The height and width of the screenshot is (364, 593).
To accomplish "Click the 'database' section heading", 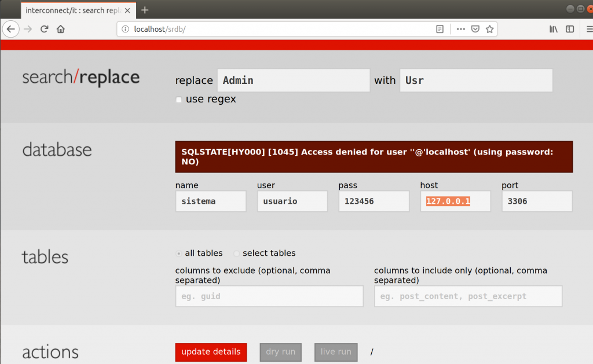I will click(57, 150).
